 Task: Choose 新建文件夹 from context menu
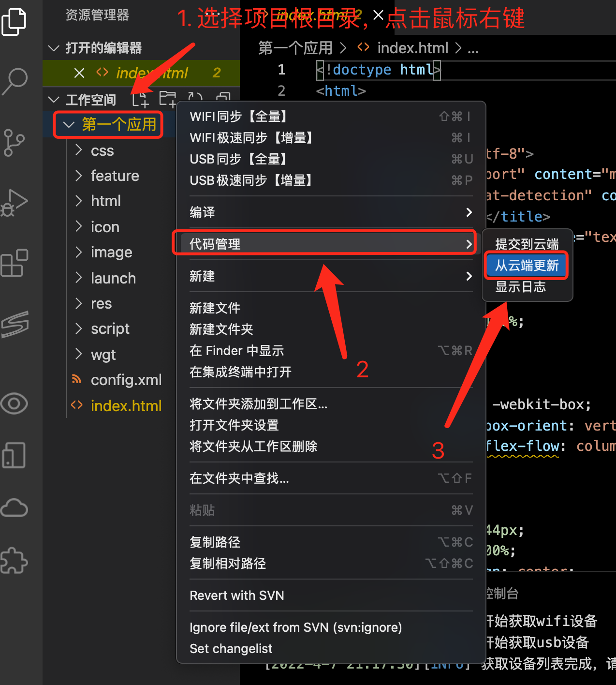331,329
